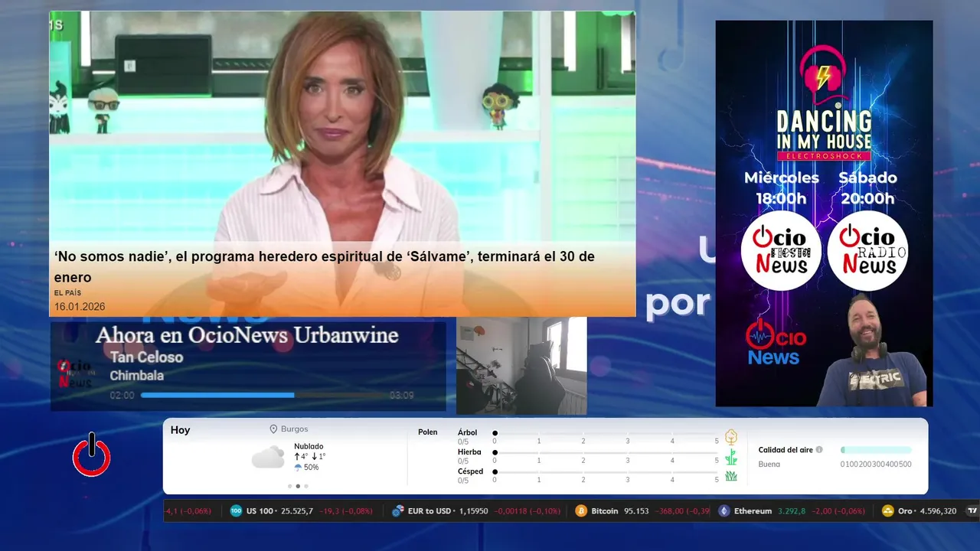
Task: Click the cloudy weather icon
Action: pyautogui.click(x=268, y=458)
